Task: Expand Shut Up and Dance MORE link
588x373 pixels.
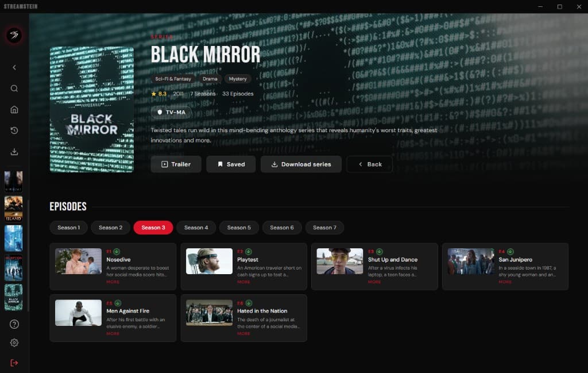Action: 374,282
